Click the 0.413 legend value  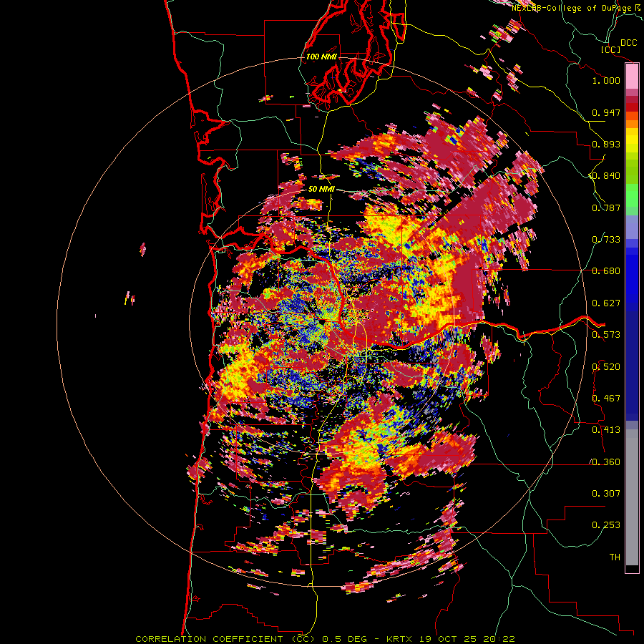click(x=606, y=430)
